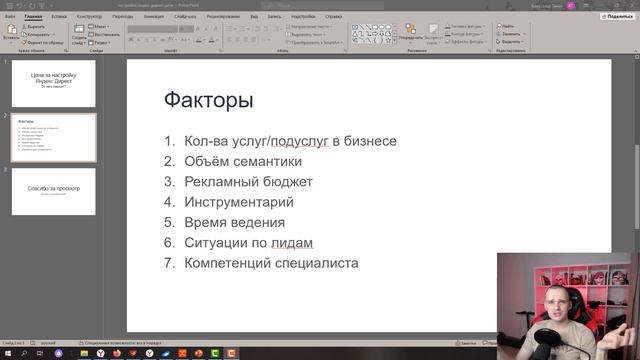Select Формат по образцу (Format Painter)

click(42, 42)
